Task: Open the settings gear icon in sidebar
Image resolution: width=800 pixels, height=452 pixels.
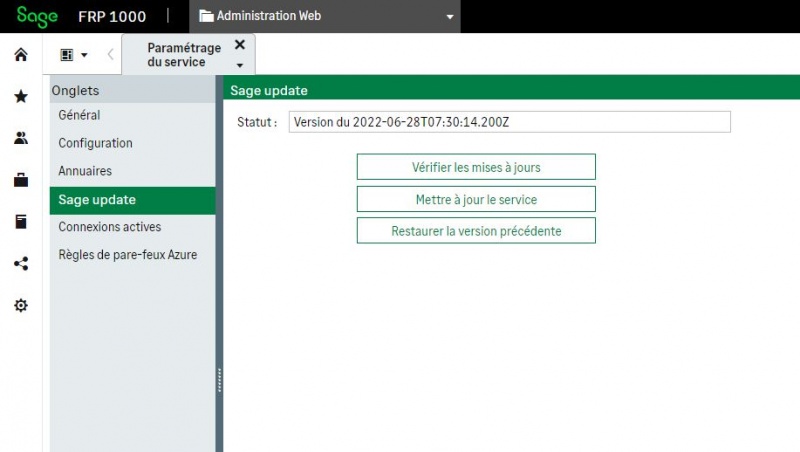Action: tap(21, 305)
